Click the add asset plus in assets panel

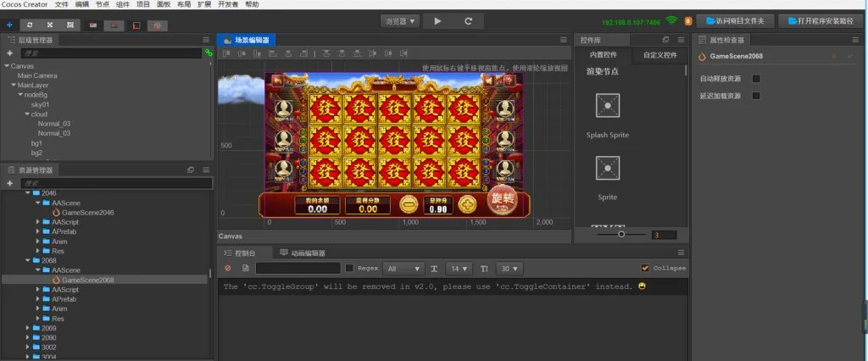tap(9, 183)
